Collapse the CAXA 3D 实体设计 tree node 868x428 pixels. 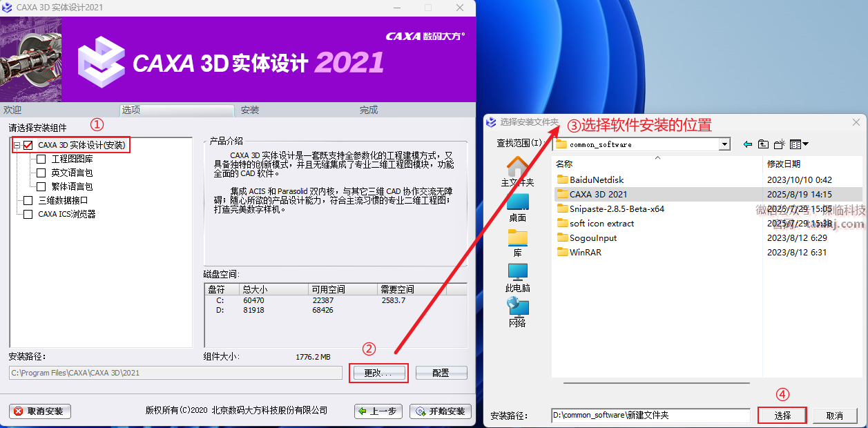17,146
